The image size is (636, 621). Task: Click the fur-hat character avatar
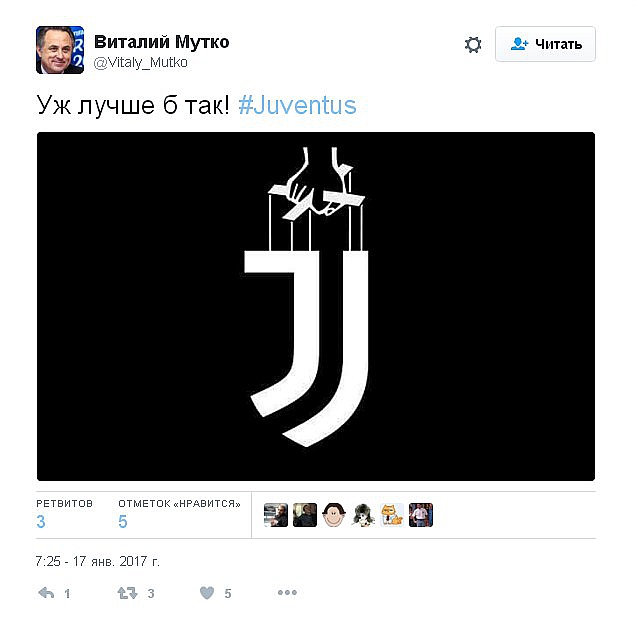363,515
